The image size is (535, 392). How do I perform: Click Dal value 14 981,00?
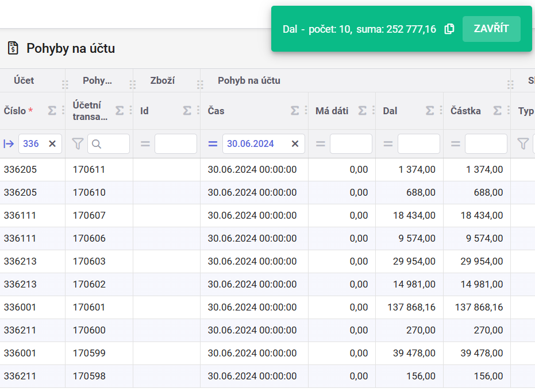point(414,284)
